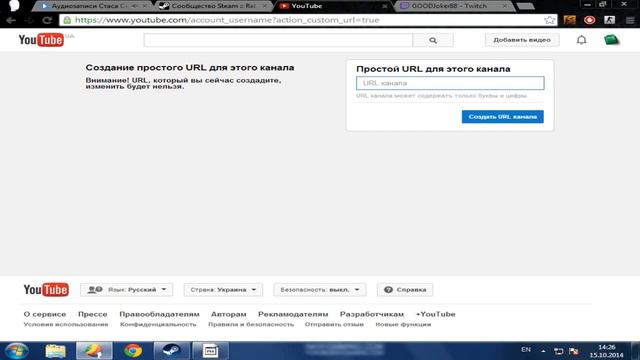The image size is (640, 360).
Task: Click the bookmark star in address bar
Action: (549, 20)
